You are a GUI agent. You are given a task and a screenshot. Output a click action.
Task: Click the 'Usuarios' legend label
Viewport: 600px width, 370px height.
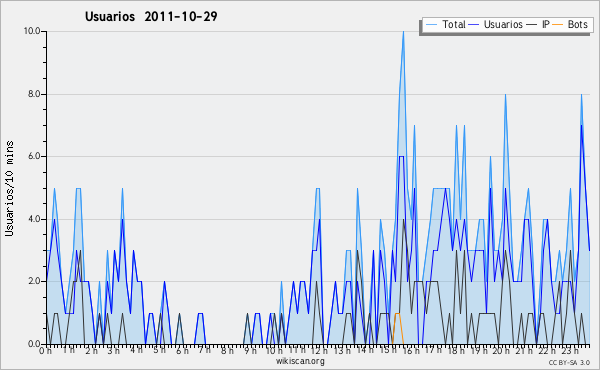(x=503, y=24)
